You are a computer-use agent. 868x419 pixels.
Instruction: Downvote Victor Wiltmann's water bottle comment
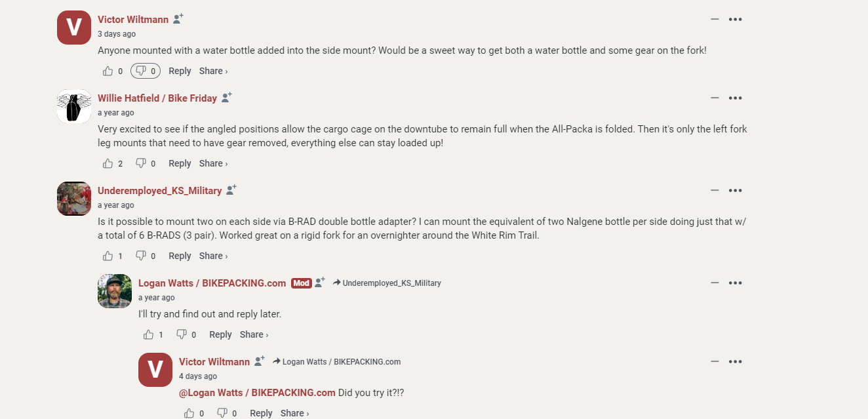[141, 71]
